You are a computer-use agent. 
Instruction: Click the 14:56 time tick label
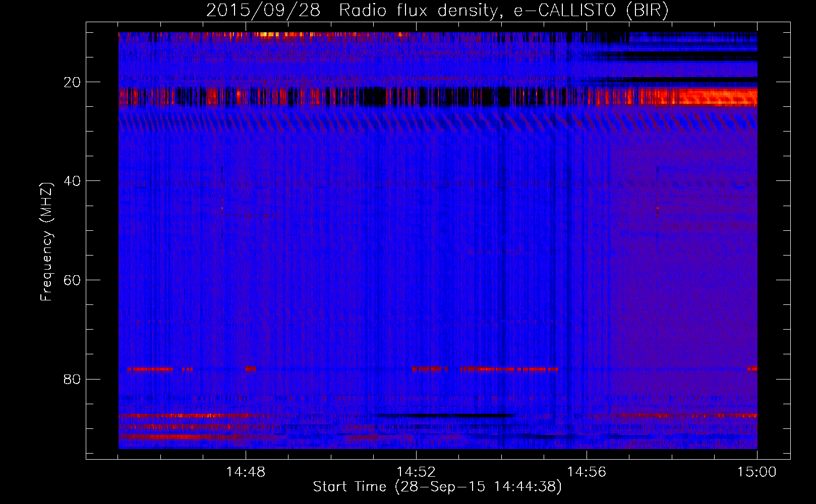587,472
